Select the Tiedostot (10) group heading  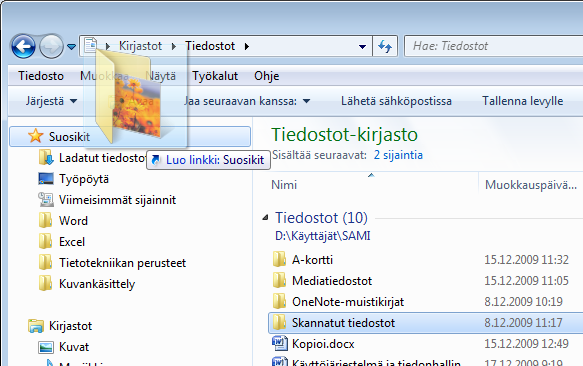pos(321,218)
